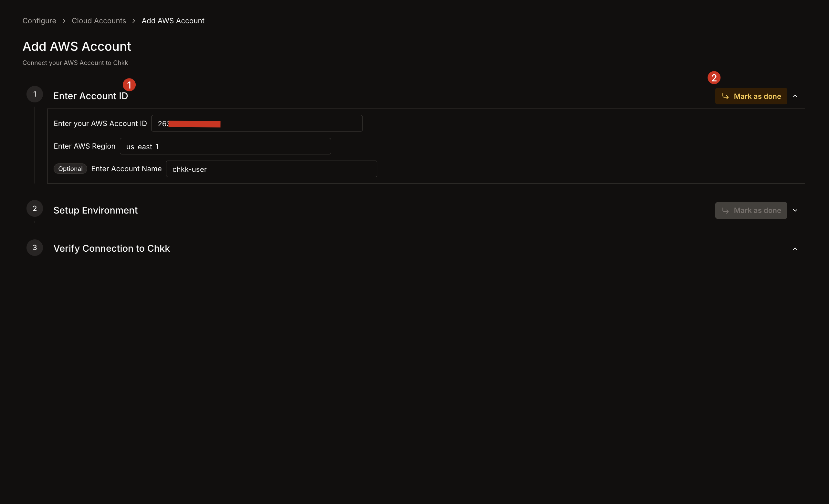Select the Verify Connection to Chkk heading
This screenshot has height=504, width=829.
tap(111, 248)
